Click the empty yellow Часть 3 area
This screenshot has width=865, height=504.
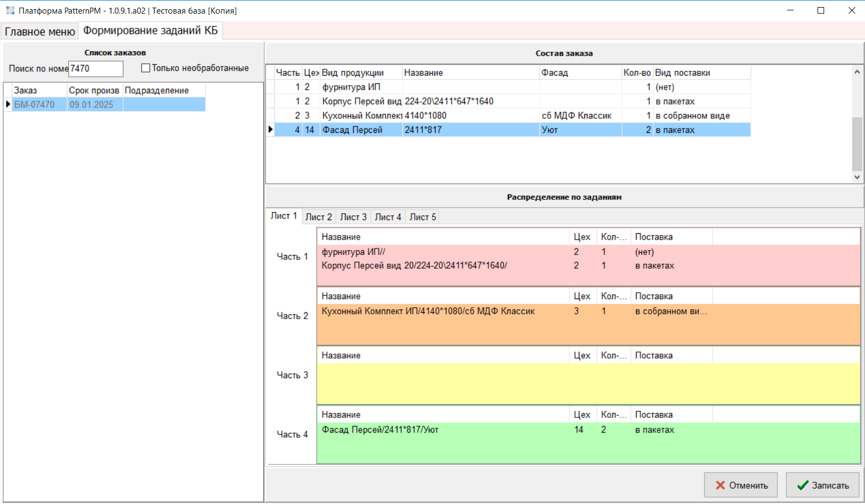tap(588, 384)
